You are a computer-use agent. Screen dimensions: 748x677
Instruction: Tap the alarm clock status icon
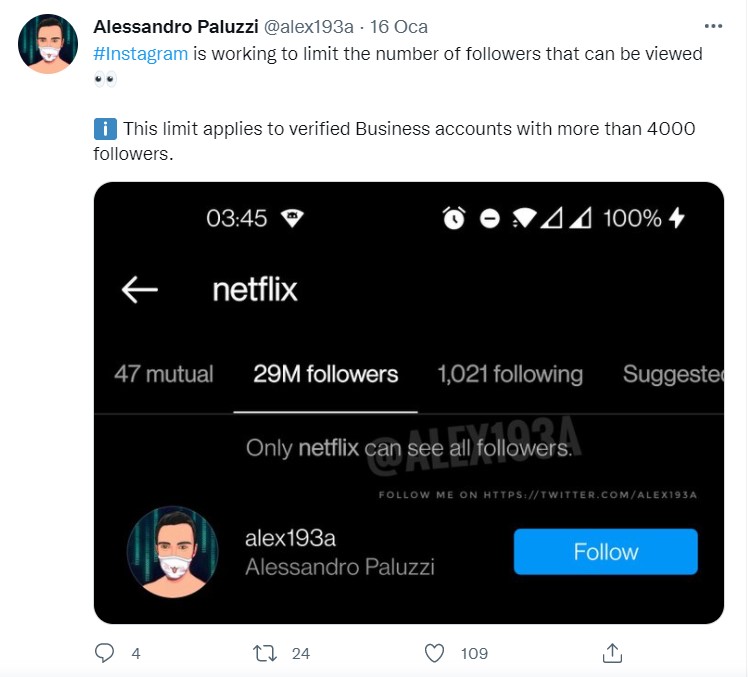[x=454, y=218]
